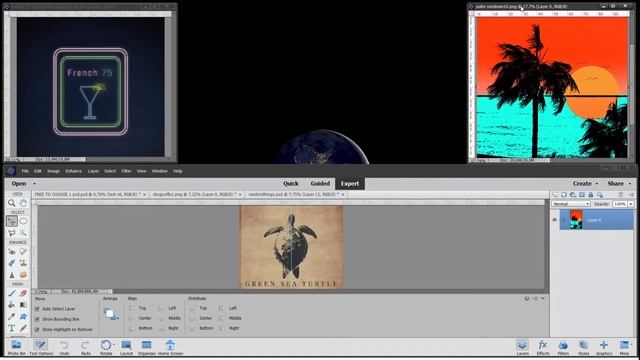Switch to Quick mode tab

291,184
